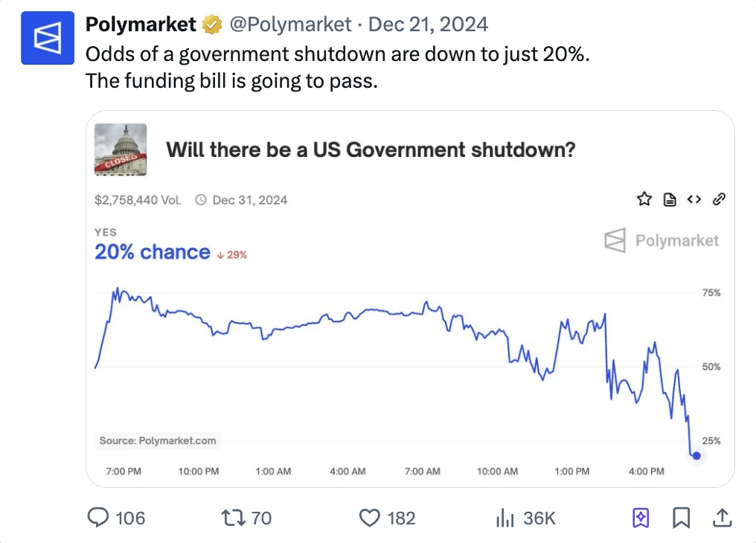View the tweet analytics showing 36K views
The height and width of the screenshot is (543, 756).
point(505,518)
